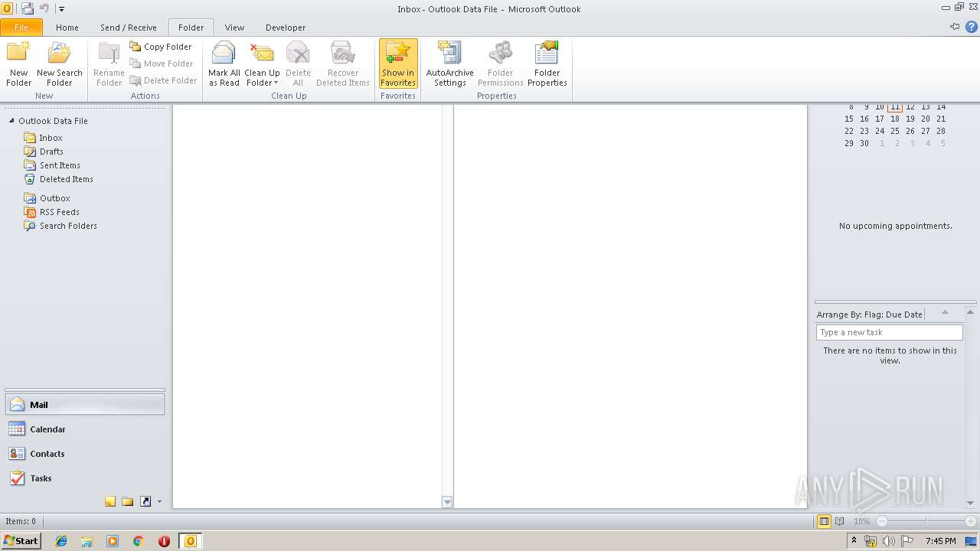
Task: Click on the zoom slider track
Action: point(926,521)
